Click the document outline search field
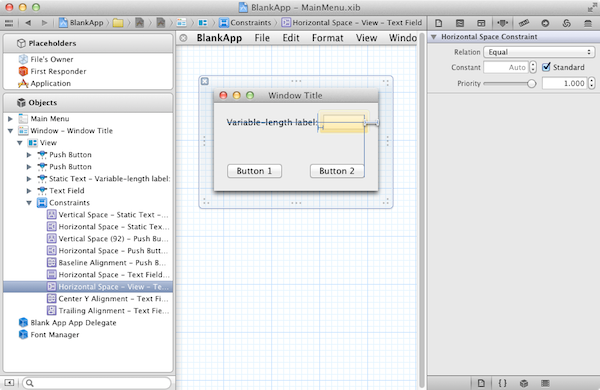This screenshot has height=390, width=600. coord(97,383)
